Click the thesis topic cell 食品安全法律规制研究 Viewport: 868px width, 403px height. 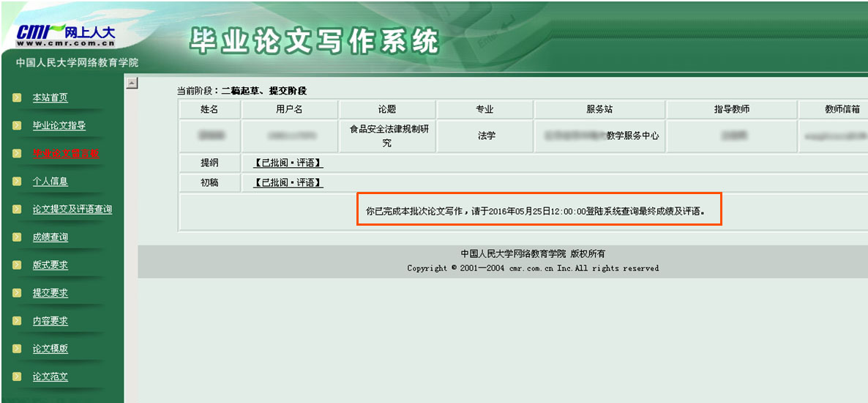tap(387, 136)
